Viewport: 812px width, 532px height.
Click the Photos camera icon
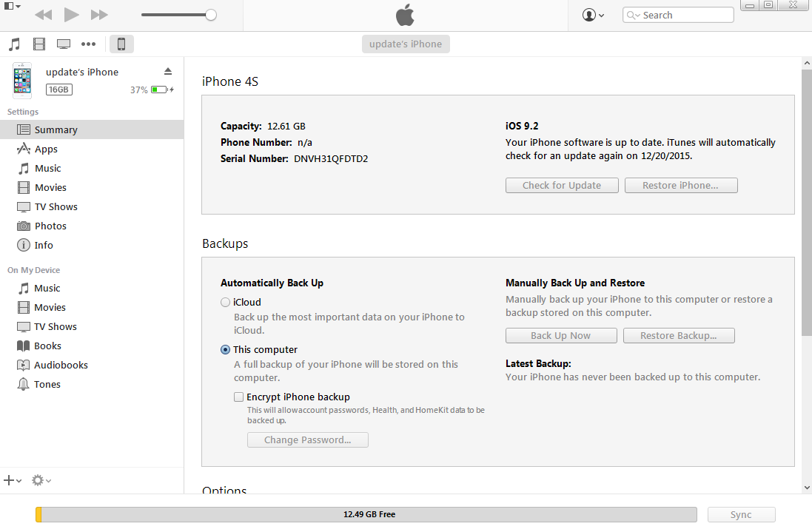[23, 226]
